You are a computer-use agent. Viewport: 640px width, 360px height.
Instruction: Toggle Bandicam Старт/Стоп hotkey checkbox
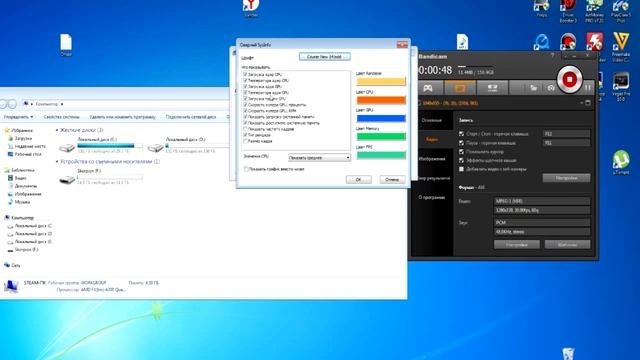tap(461, 134)
